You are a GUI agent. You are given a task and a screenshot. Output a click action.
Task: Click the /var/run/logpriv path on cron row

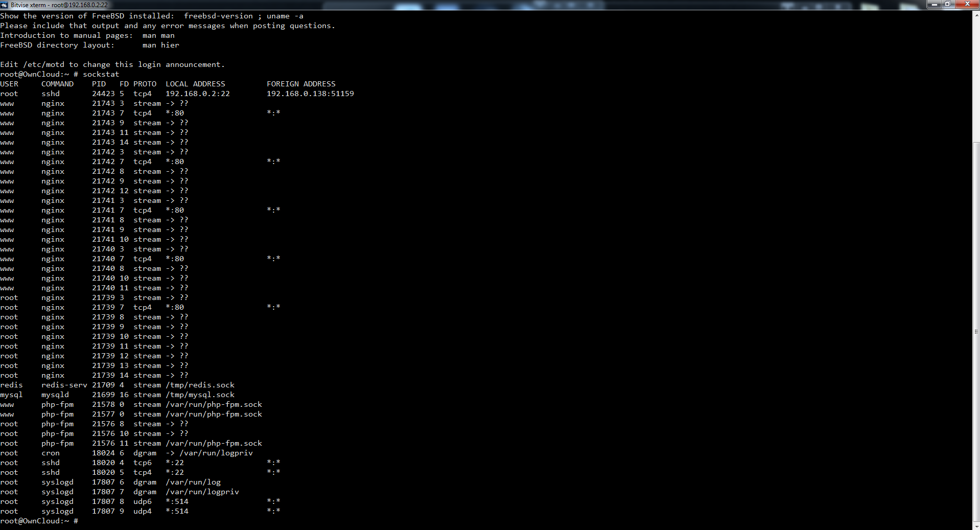tap(216, 453)
